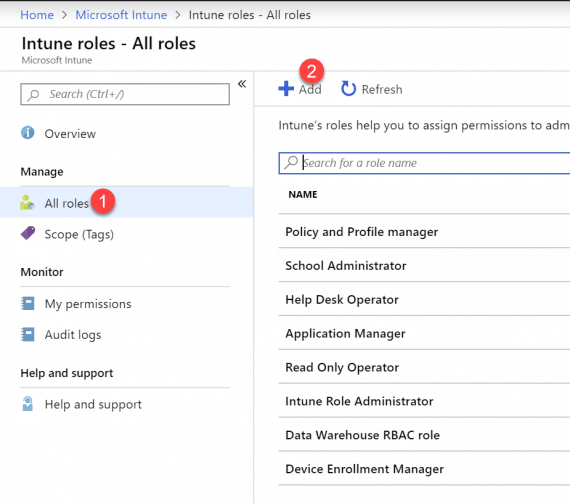This screenshot has height=504, width=570.
Task: Select All roles in the Manage section
Action: [67, 203]
